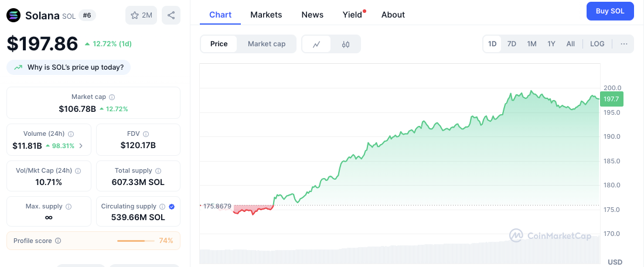Select the Market cap toggle
The height and width of the screenshot is (267, 644).
tap(267, 44)
